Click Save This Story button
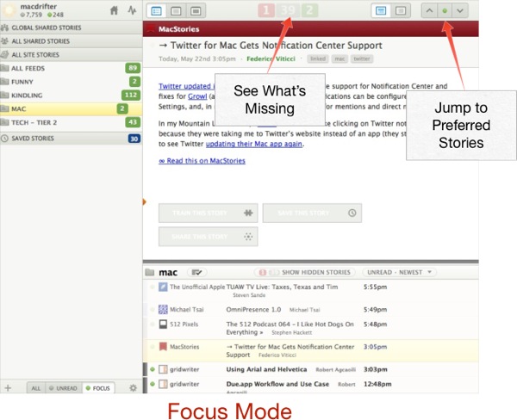Viewport: 517px width, 420px height. 312,213
